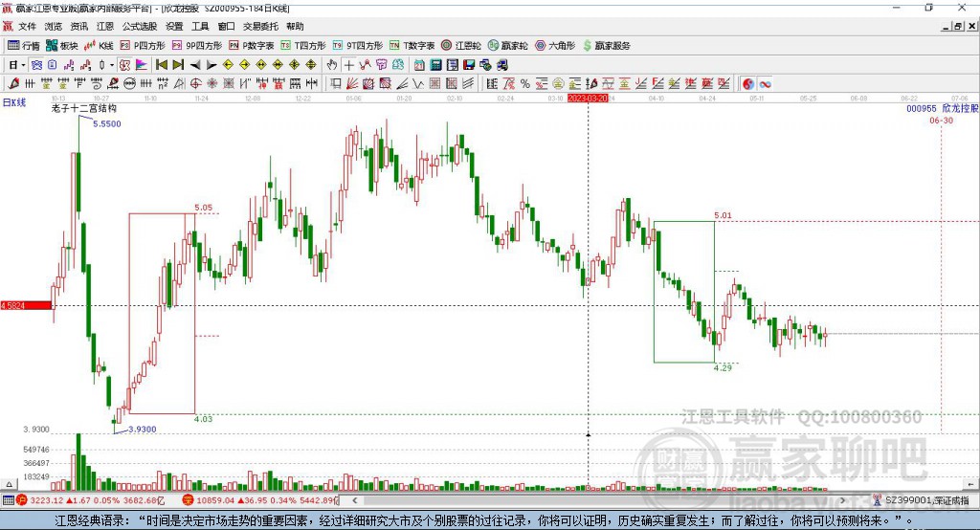Viewport: 980px width, 530px height.
Task: Open the 工具 menu
Action: [x=200, y=26]
